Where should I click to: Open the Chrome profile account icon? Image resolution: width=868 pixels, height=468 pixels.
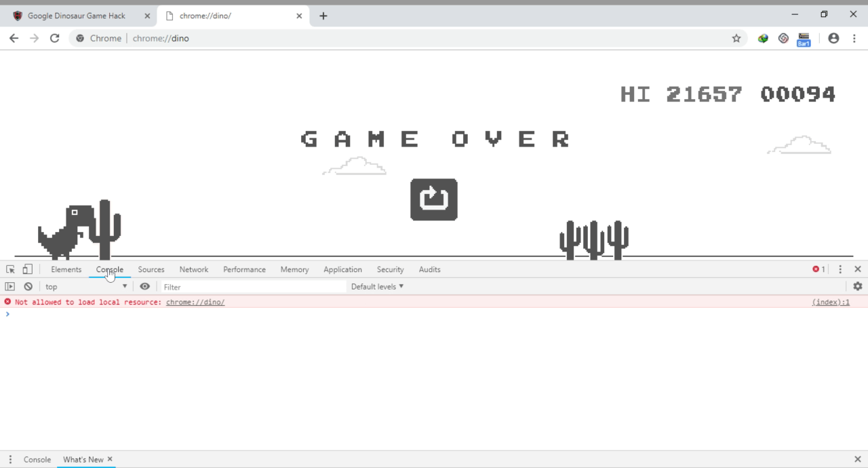(x=833, y=38)
